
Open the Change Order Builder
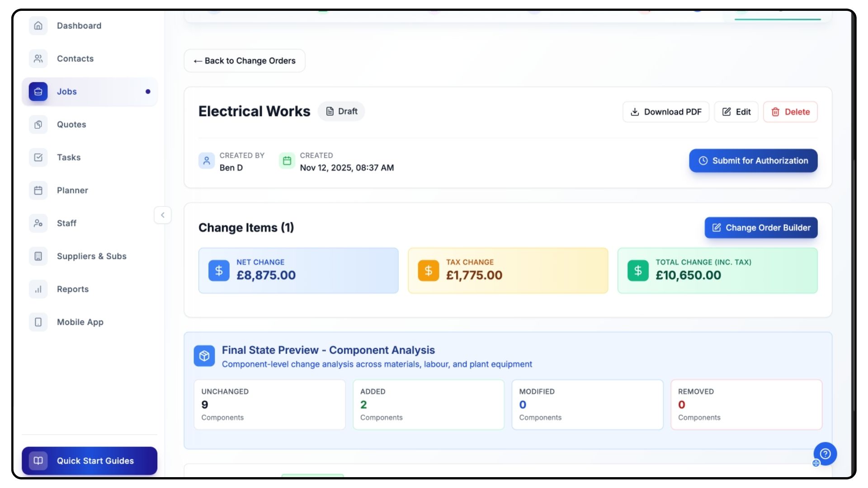pyautogui.click(x=761, y=228)
